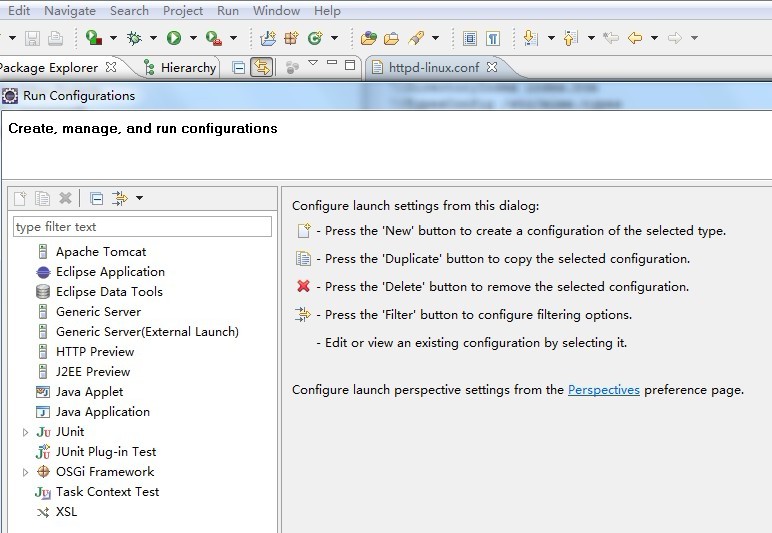Click the Last Edit Location icon
This screenshot has height=533, width=772.
click(611, 38)
